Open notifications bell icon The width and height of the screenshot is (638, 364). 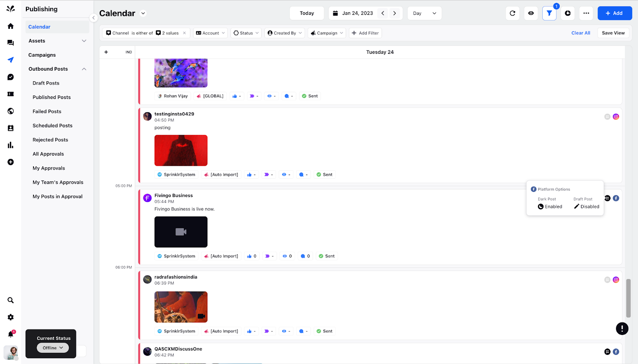click(x=11, y=334)
